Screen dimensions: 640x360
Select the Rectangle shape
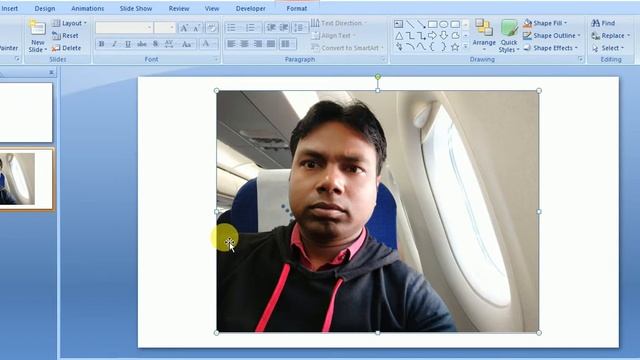pos(432,24)
